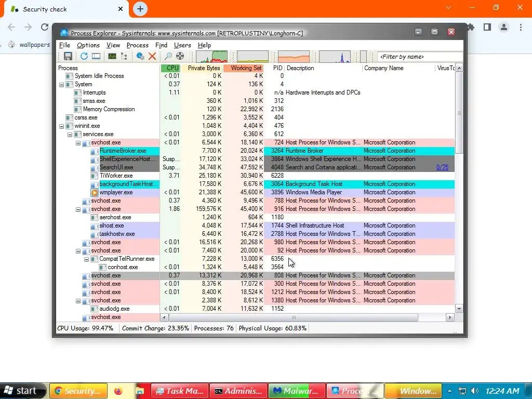Click the Refresh Now toolbar icon
This screenshot has width=532, height=399.
coord(84,56)
